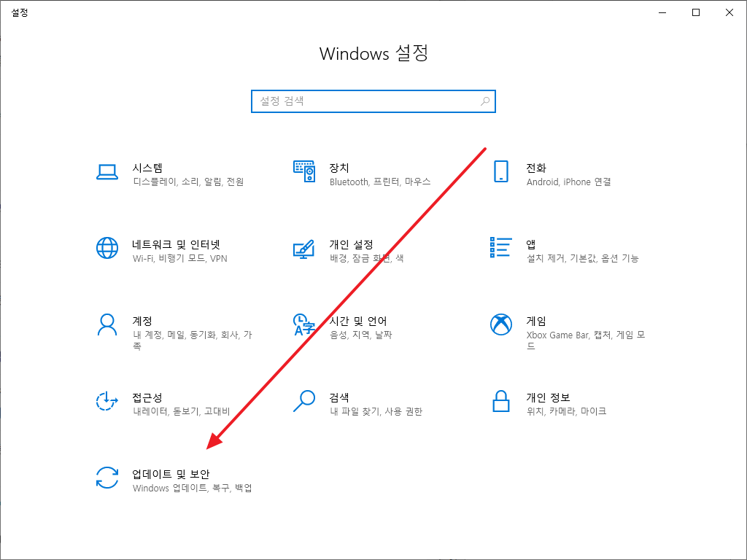Click 시간 및 언어 title
This screenshot has height=560, width=747.
(357, 321)
